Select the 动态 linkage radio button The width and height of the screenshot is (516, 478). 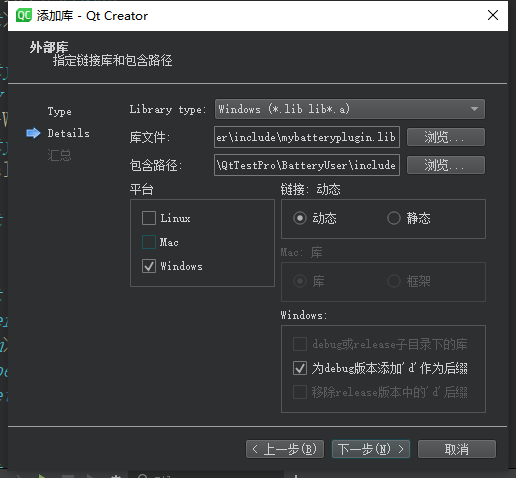click(x=300, y=218)
